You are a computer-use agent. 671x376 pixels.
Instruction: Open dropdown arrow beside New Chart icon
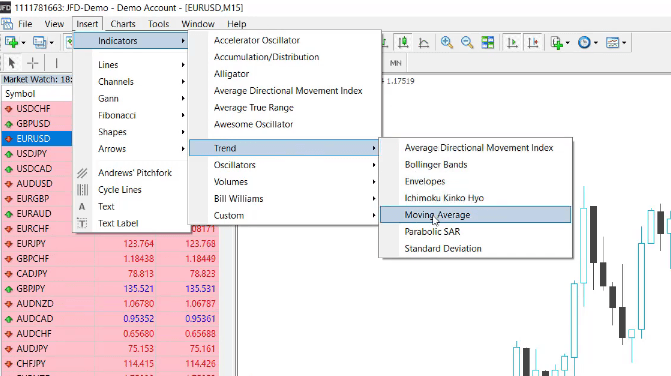click(24, 43)
